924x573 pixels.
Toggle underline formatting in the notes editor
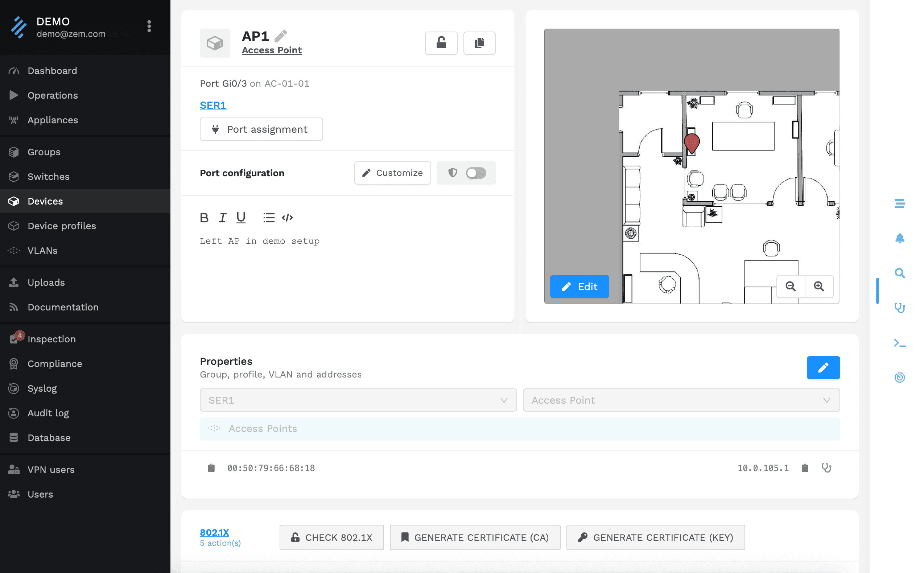click(241, 218)
